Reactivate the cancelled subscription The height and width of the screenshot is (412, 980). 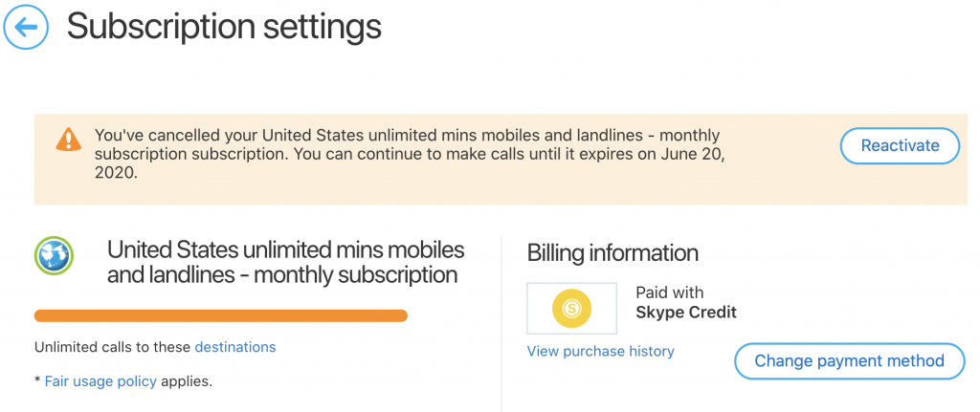click(x=900, y=146)
